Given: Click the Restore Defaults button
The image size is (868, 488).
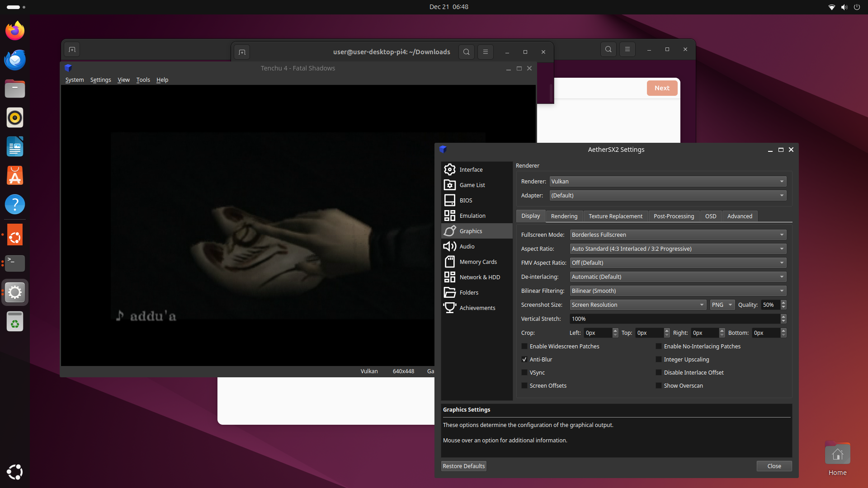Looking at the screenshot, I should point(463,466).
